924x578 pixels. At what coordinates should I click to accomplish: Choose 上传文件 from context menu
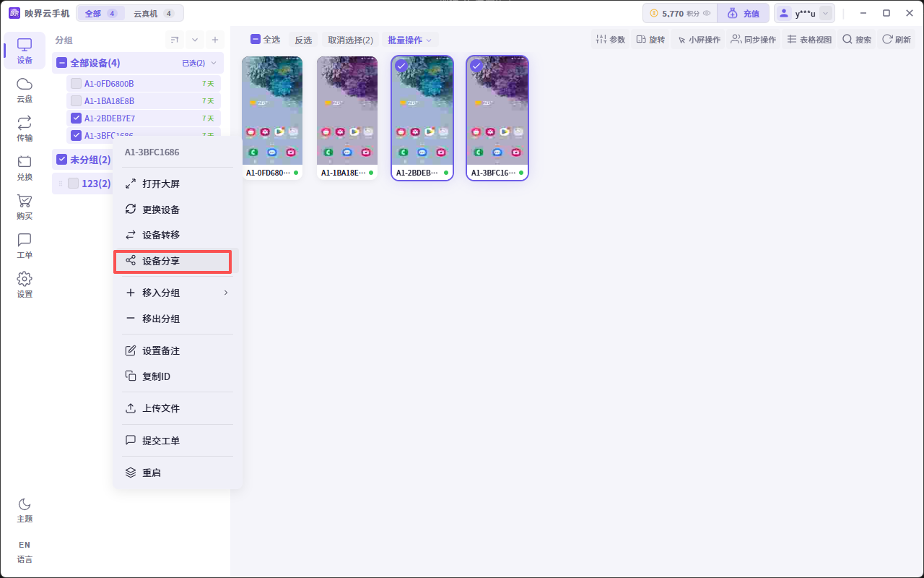coord(179,408)
